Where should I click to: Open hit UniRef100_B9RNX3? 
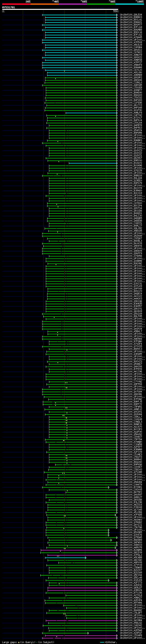tap(131, 17)
